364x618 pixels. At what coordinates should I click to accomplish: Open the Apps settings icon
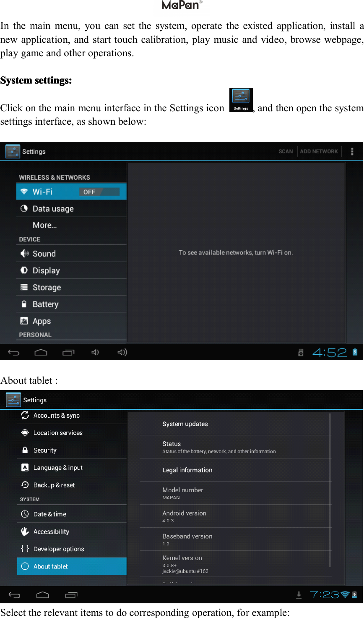point(24,321)
